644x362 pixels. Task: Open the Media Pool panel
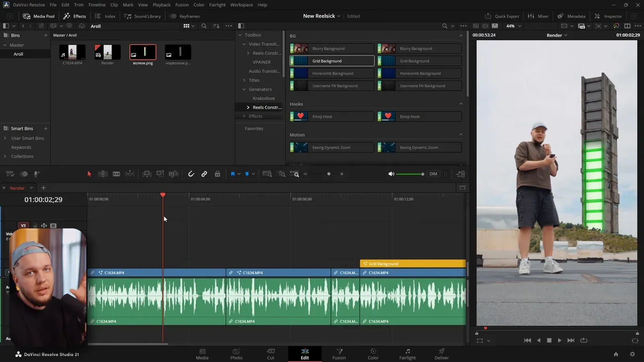point(39,16)
